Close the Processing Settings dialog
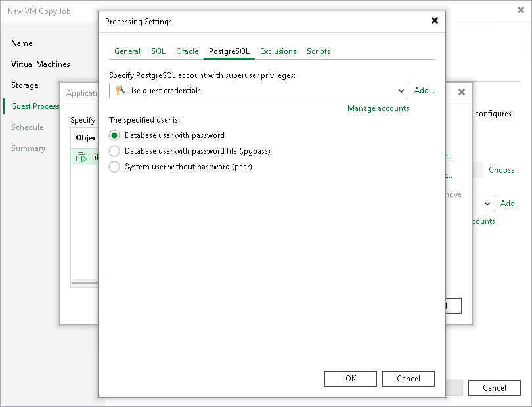 [435, 21]
